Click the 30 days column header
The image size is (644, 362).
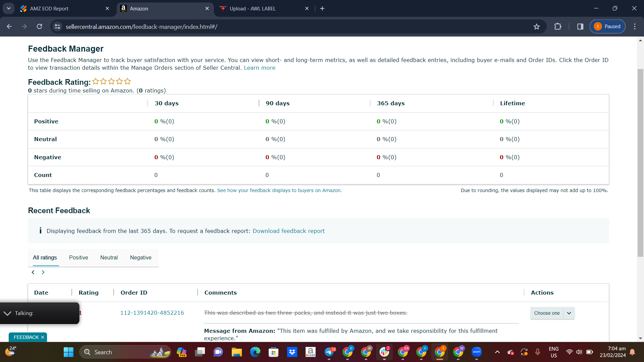coord(166,103)
